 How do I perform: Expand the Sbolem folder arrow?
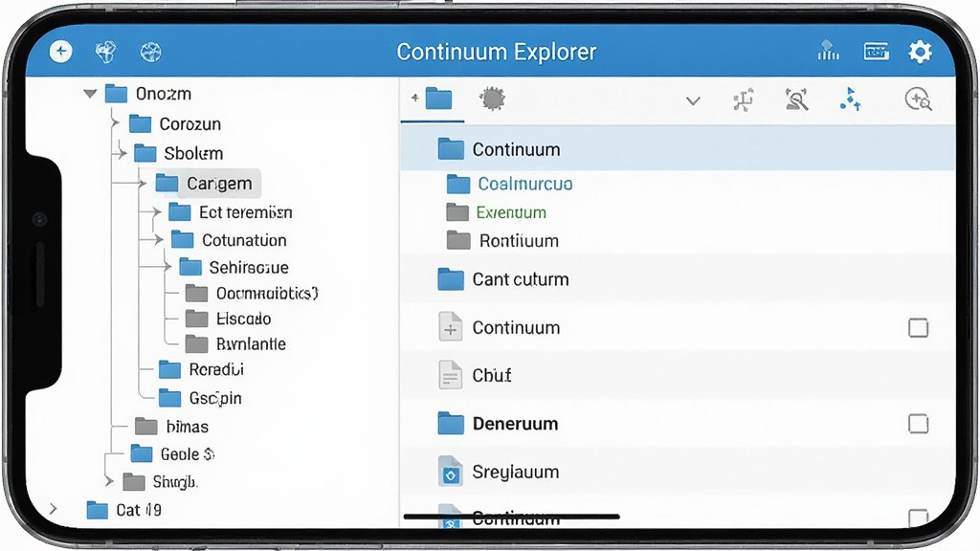click(x=122, y=152)
